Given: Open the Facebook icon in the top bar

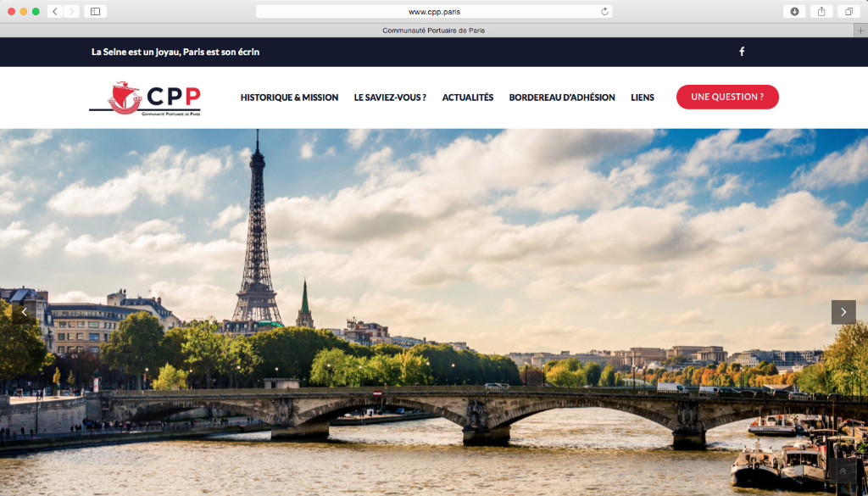Looking at the screenshot, I should [x=742, y=52].
